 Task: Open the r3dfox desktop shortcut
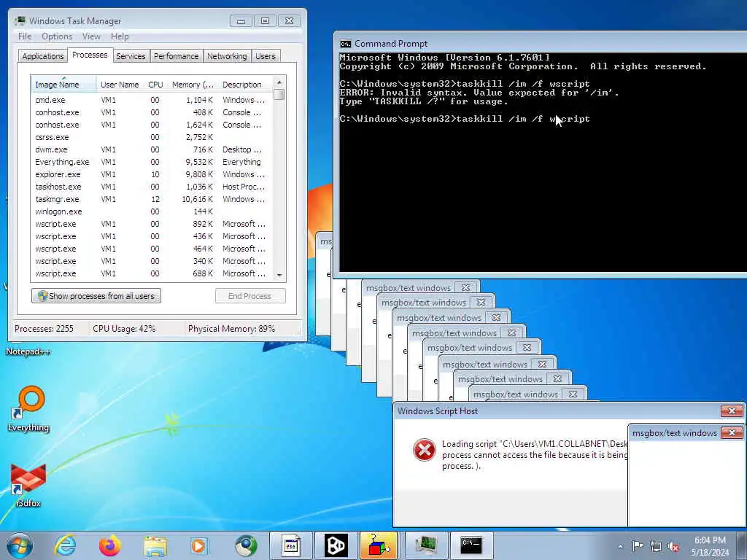pos(28,485)
